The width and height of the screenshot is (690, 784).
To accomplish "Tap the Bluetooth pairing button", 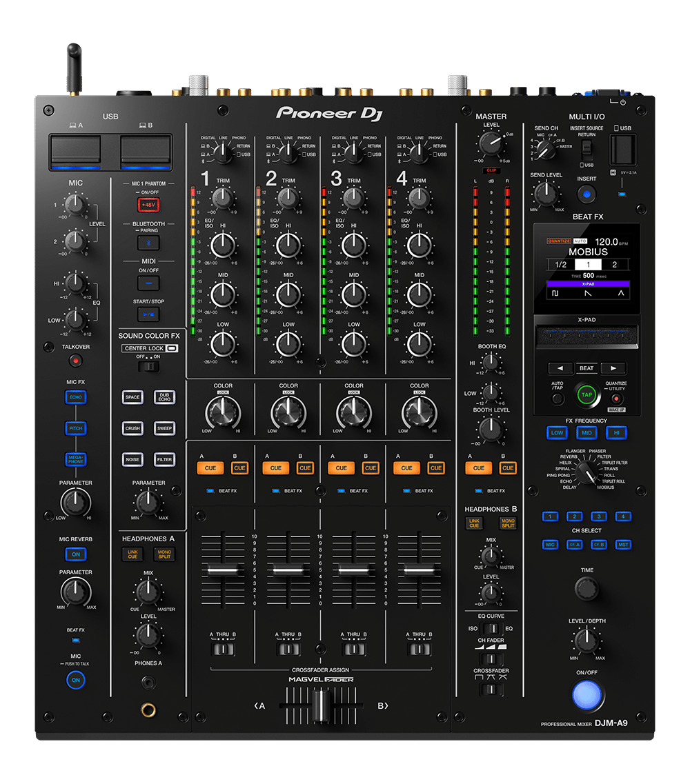I will pos(148,243).
